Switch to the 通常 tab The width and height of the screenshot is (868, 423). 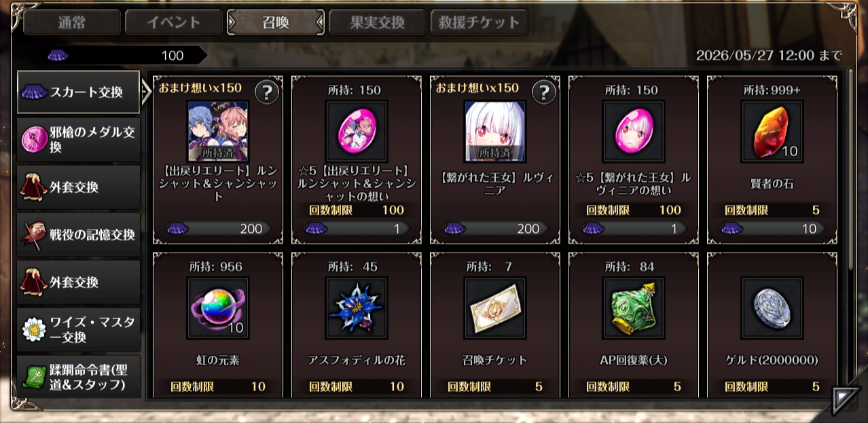pos(72,22)
